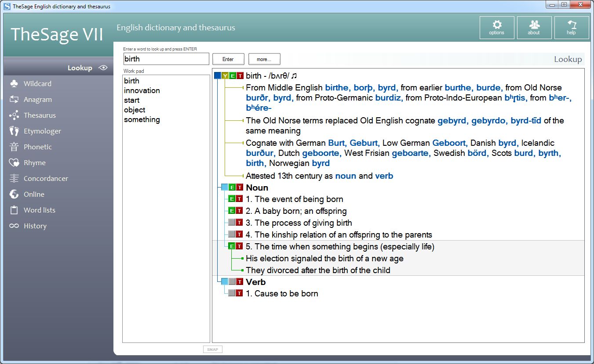594x364 pixels.
Task: Toggle green E box for 'The time when something begins'
Action: (232, 246)
